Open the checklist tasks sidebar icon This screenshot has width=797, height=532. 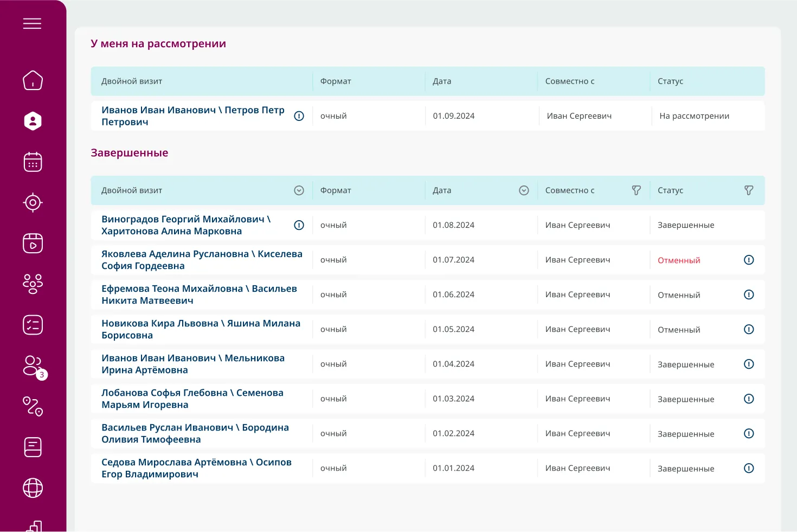click(x=33, y=325)
